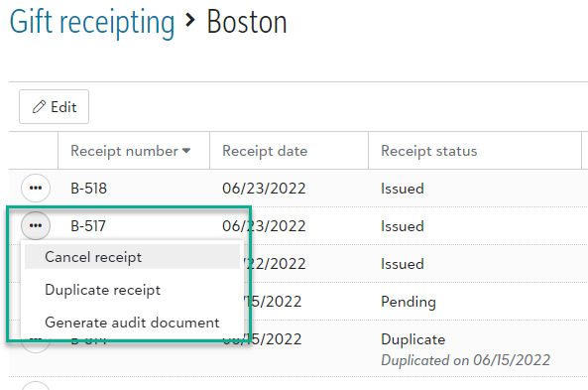588x390 pixels.
Task: Go back to Gift receipting breadcrumb link
Action: (x=92, y=22)
